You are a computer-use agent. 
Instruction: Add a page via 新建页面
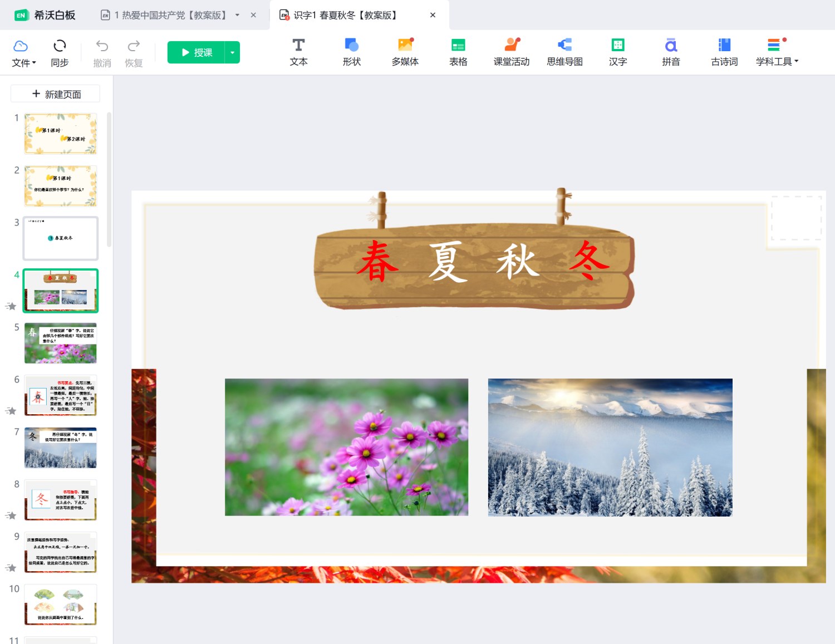[x=55, y=94]
